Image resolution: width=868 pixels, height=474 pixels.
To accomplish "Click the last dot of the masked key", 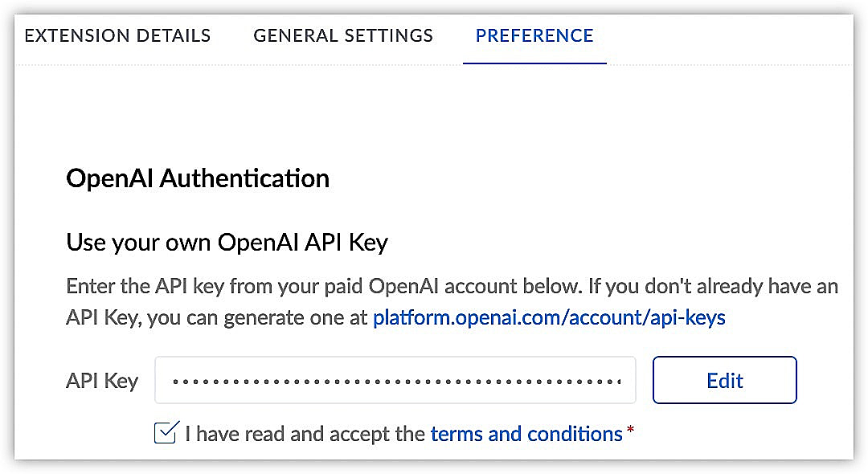I will [618, 382].
